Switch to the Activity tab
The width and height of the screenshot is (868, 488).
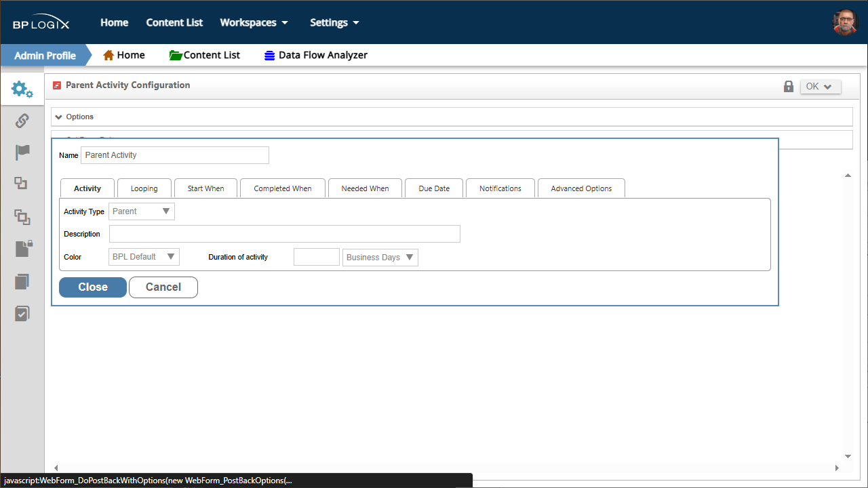[87, 188]
